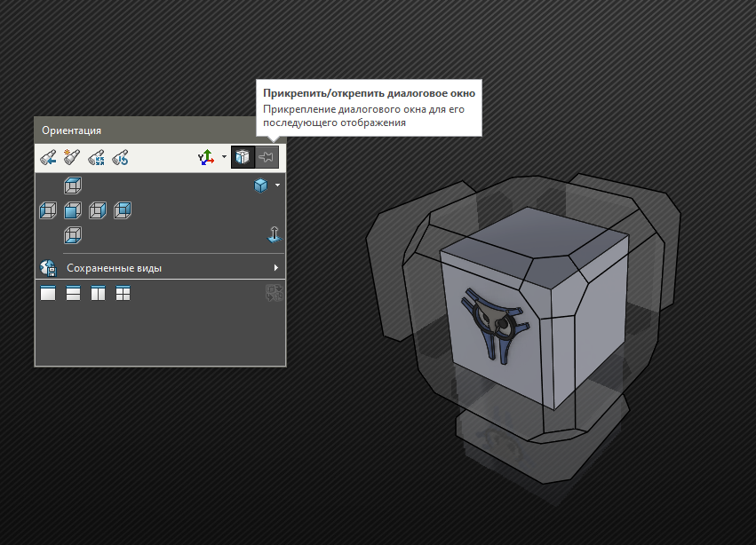756x545 pixels.
Task: Click the Ориентация dialog title bar
Action: (x=145, y=130)
